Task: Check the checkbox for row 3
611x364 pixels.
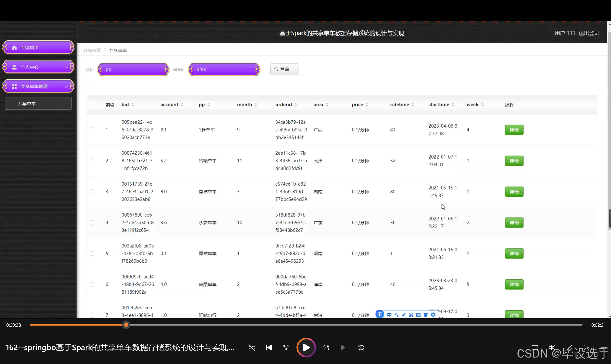Action: click(92, 192)
